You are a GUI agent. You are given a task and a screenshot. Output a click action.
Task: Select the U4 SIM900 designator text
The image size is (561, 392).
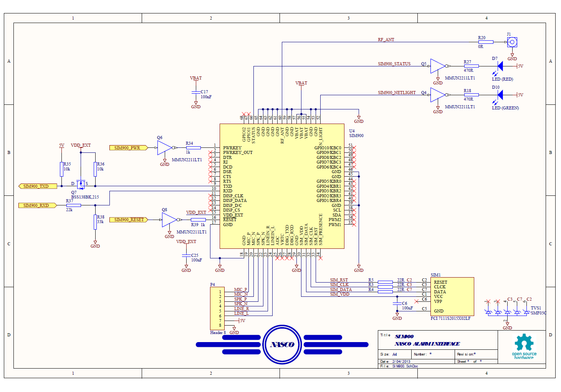coord(356,133)
